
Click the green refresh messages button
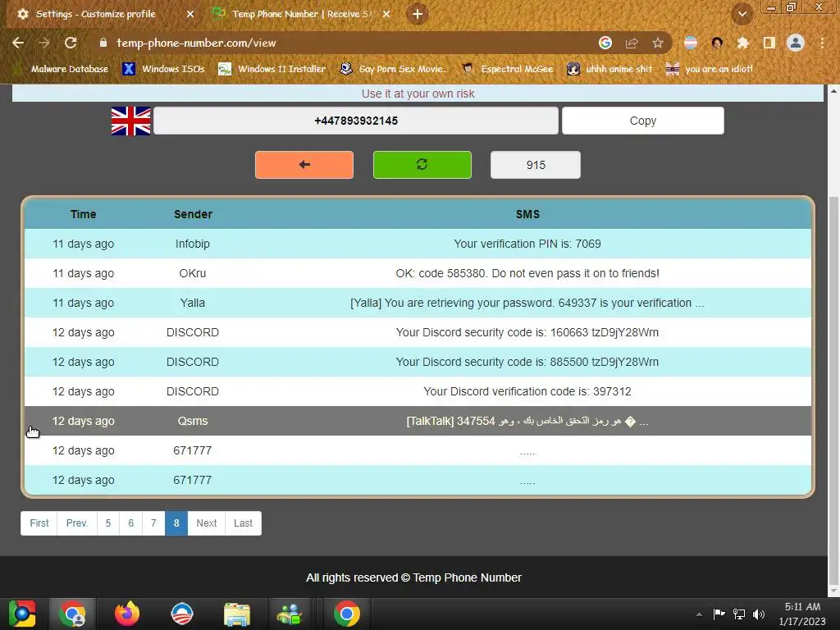[422, 164]
